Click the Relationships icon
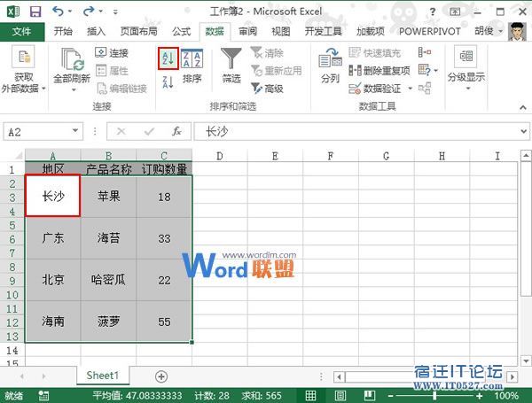Image resolution: width=532 pixels, height=403 pixels. (x=425, y=88)
